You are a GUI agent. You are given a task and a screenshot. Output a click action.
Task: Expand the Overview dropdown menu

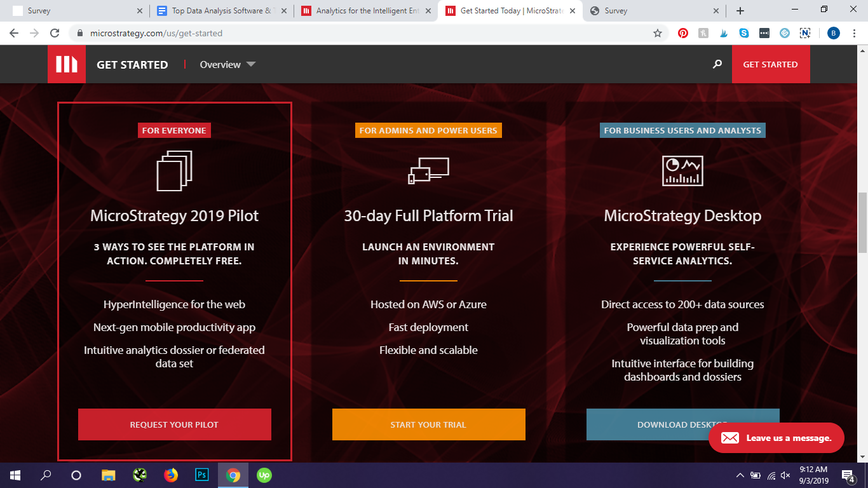(x=227, y=64)
